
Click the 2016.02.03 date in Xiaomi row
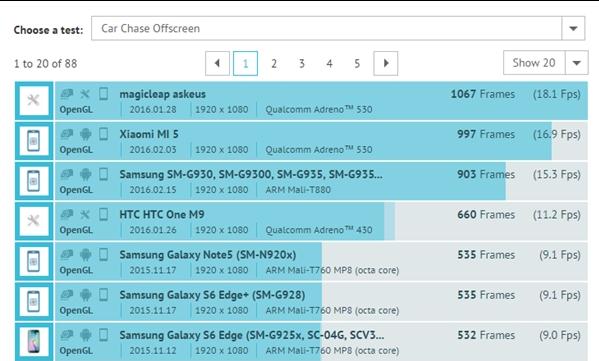point(153,150)
